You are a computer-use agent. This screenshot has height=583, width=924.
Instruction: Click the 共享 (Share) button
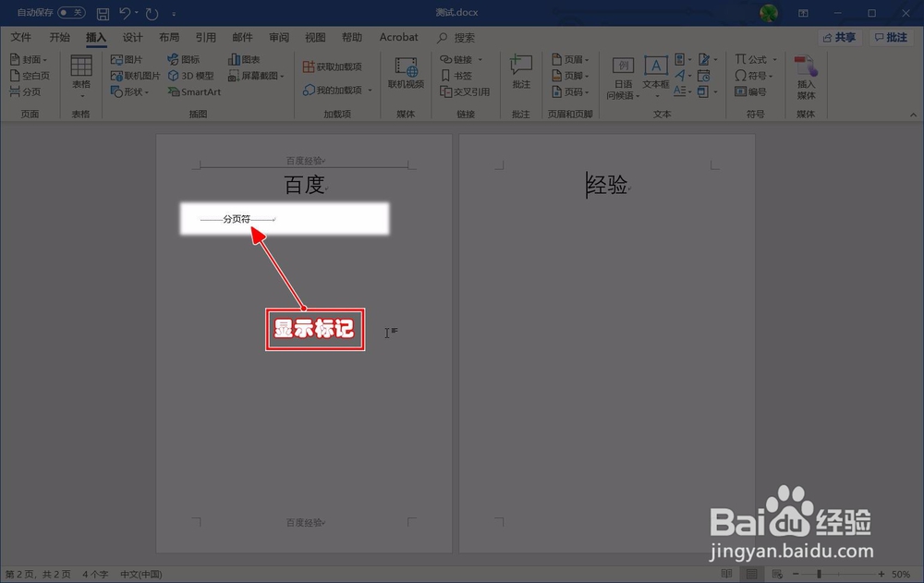[x=839, y=37]
